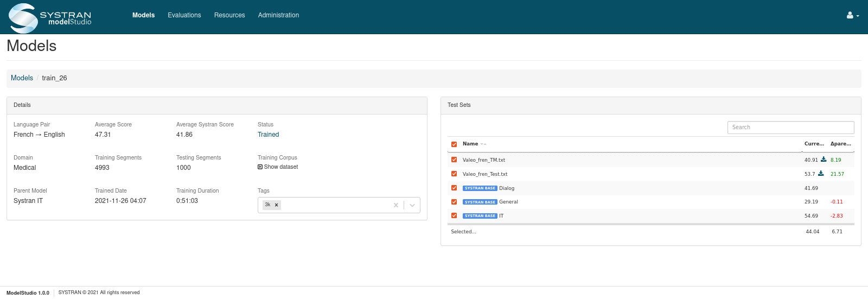Download Valeo_fren_Test.txt results
This screenshot has width=868, height=299.
[x=821, y=174]
